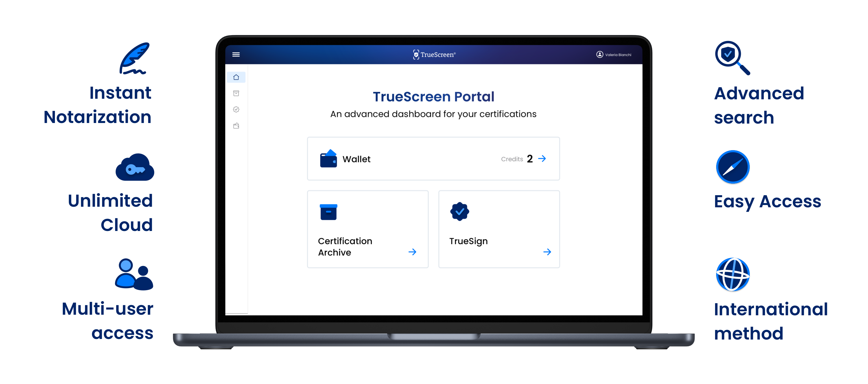Open the Wallet credits arrow link
Screen dimensions: 868x384
[x=542, y=159]
